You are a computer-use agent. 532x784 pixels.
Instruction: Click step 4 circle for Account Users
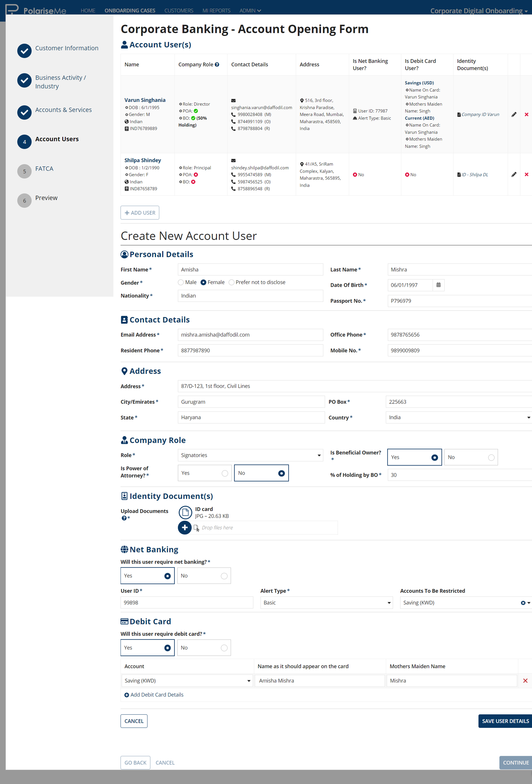(x=24, y=142)
